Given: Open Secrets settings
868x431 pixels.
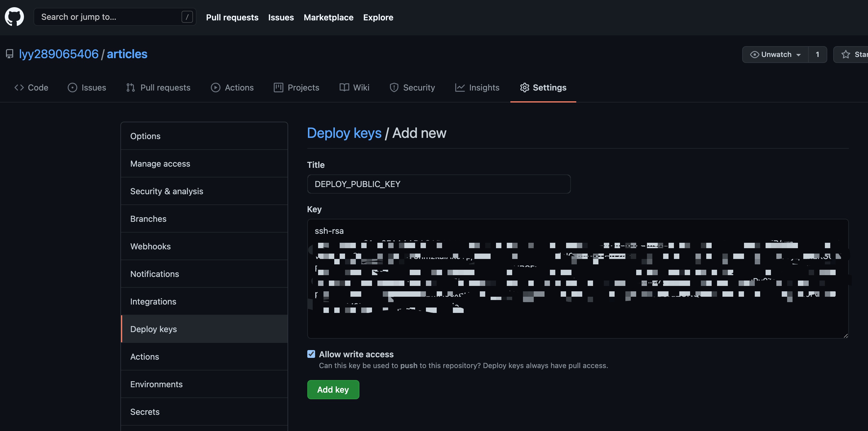Looking at the screenshot, I should click(x=204, y=412).
